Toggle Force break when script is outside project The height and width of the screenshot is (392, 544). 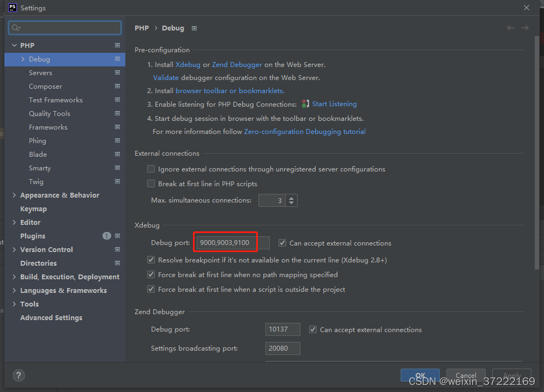click(151, 289)
